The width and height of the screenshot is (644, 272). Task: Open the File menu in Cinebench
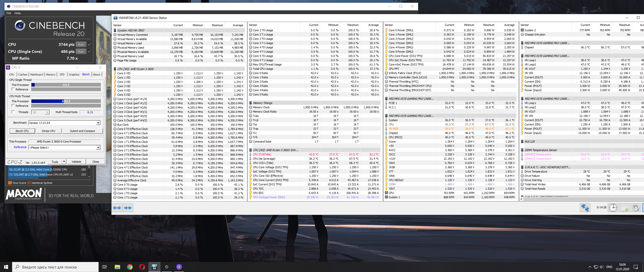(9, 13)
